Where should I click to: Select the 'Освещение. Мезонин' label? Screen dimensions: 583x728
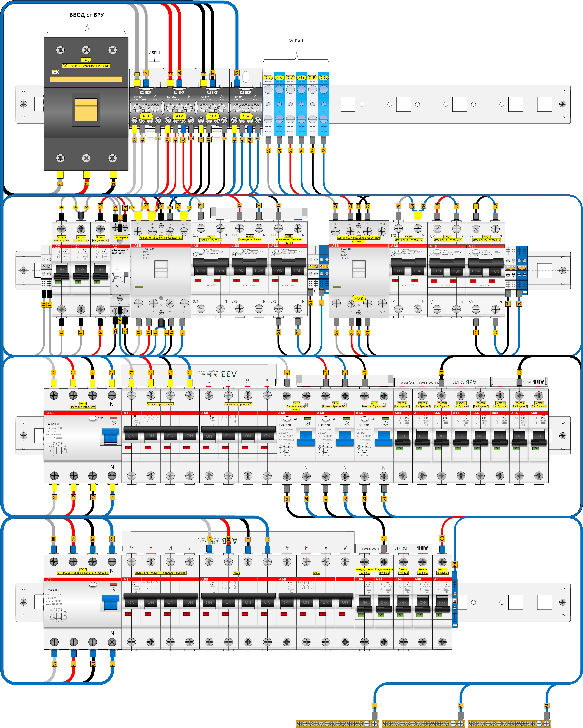288,239
